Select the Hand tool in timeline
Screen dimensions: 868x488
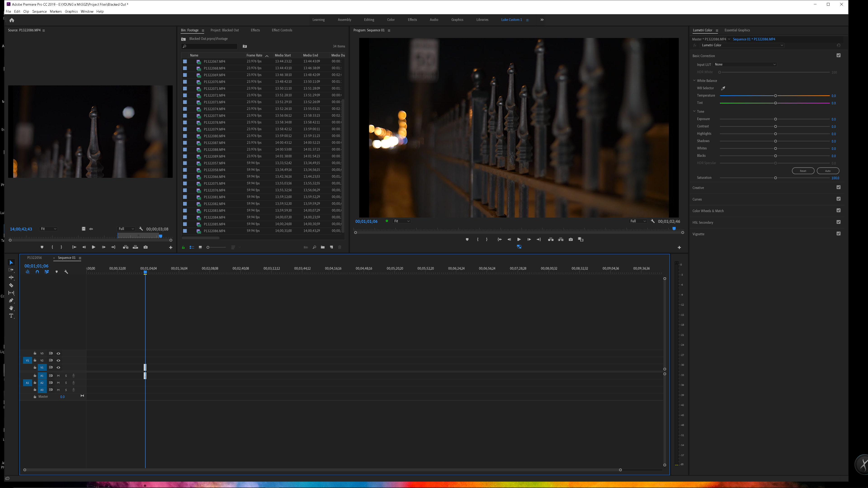[x=11, y=309]
